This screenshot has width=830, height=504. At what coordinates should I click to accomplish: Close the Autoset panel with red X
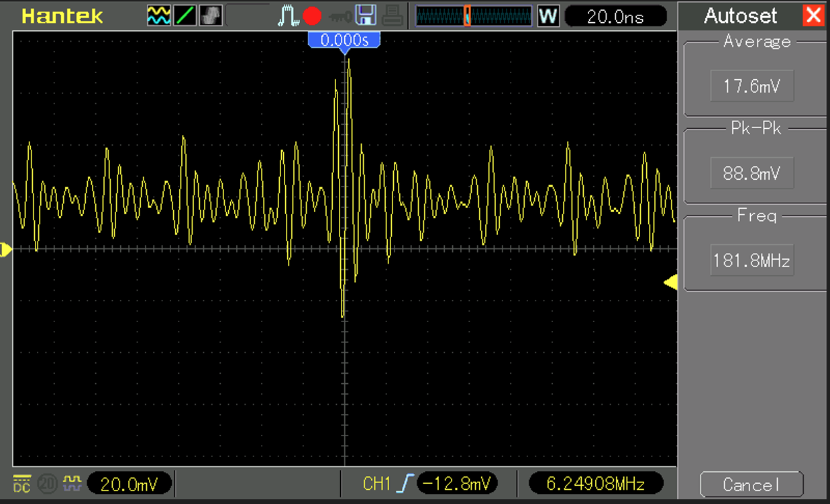pyautogui.click(x=813, y=15)
